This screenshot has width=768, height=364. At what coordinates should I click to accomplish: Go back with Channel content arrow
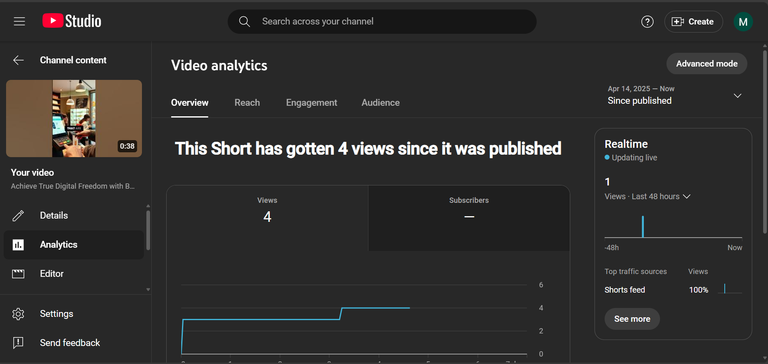[18, 60]
